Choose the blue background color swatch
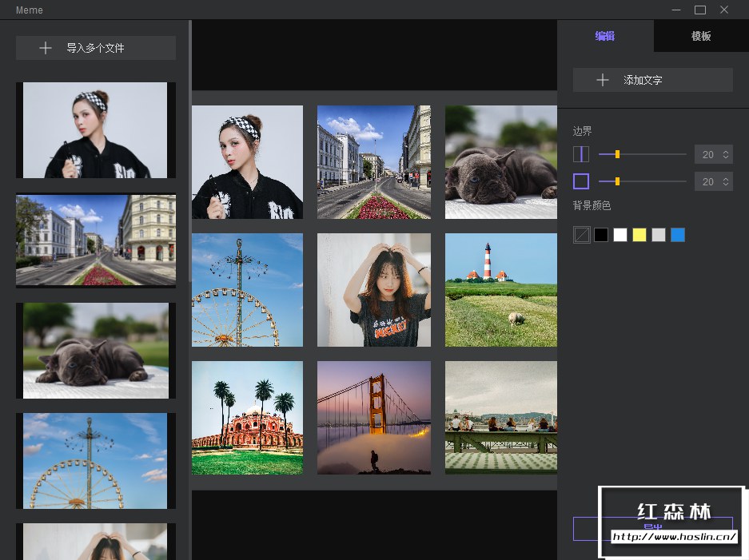749x560 pixels. (678, 235)
